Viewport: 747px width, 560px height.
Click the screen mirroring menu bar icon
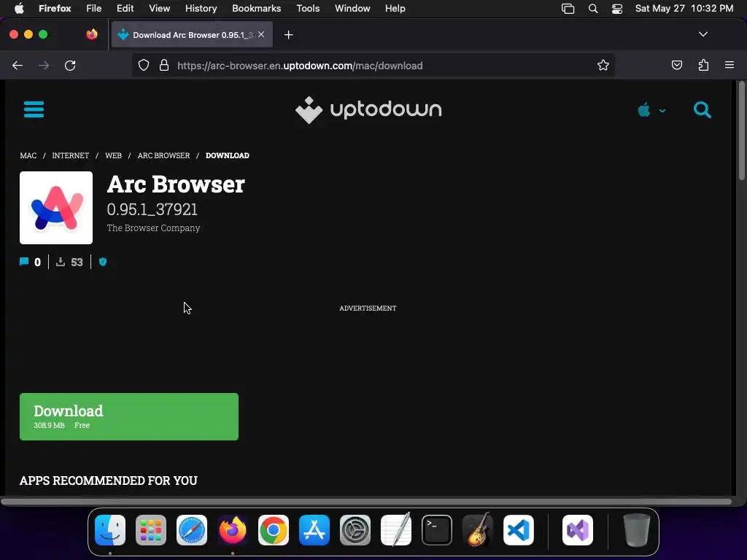point(568,8)
